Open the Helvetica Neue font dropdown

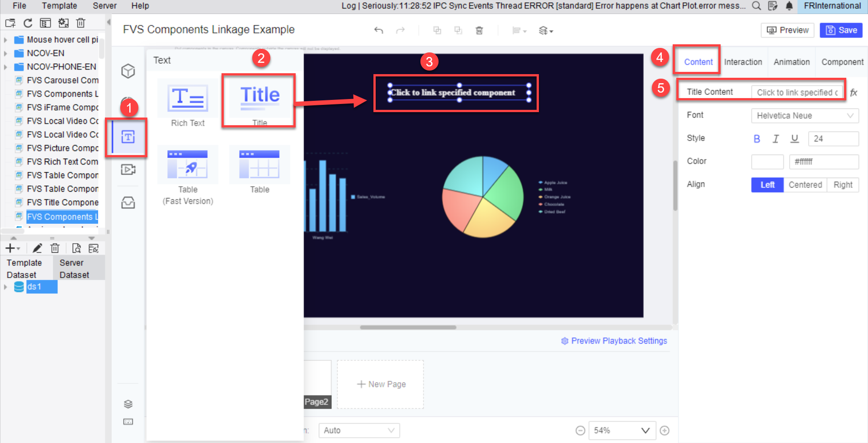tap(804, 116)
